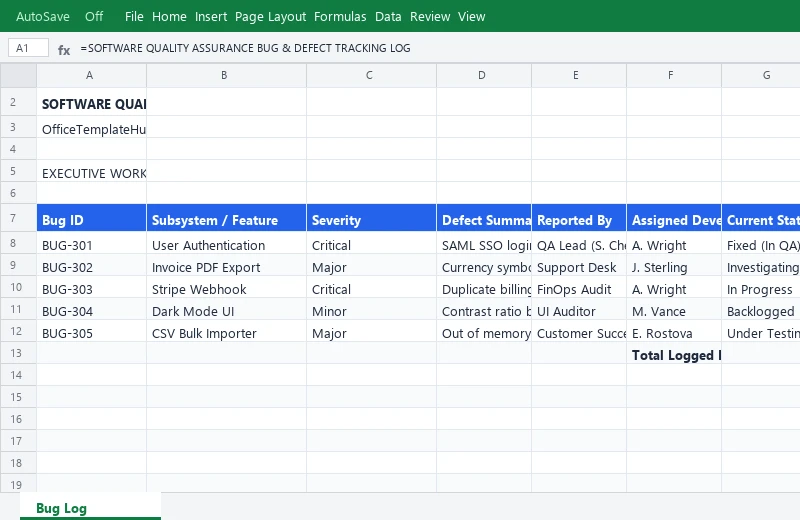Select the Backlogged status cell
The image size is (800, 520).
point(761,309)
